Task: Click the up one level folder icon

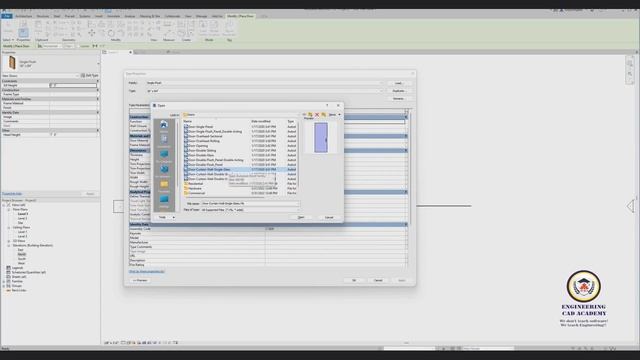Action: pyautogui.click(x=310, y=115)
